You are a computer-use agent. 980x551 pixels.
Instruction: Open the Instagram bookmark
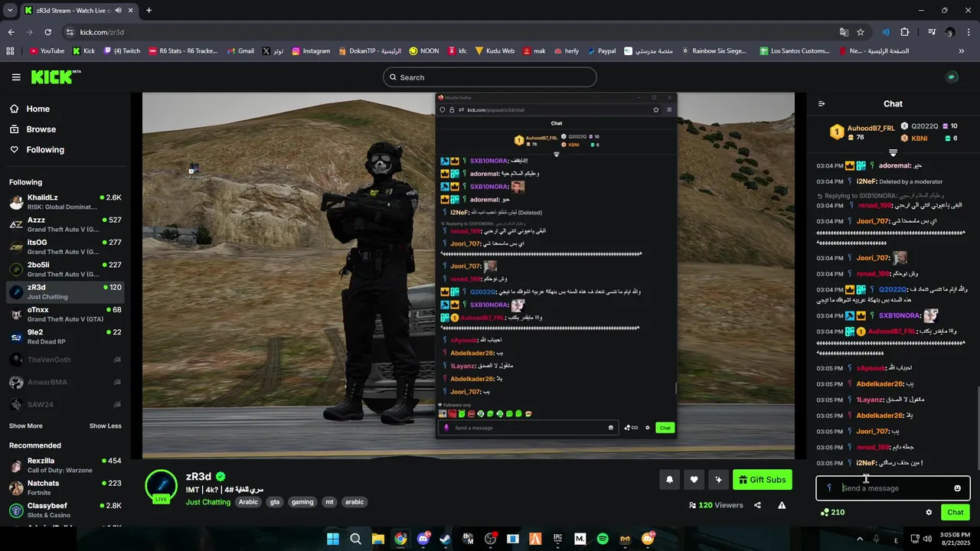(310, 51)
